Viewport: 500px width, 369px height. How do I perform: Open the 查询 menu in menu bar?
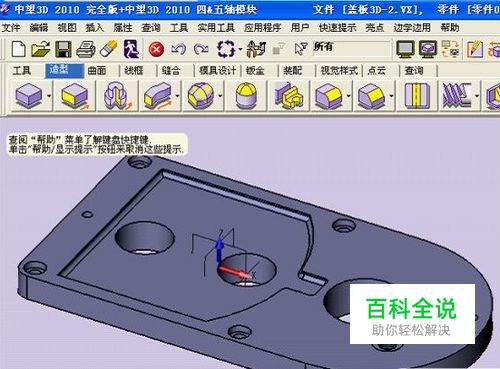tap(151, 28)
